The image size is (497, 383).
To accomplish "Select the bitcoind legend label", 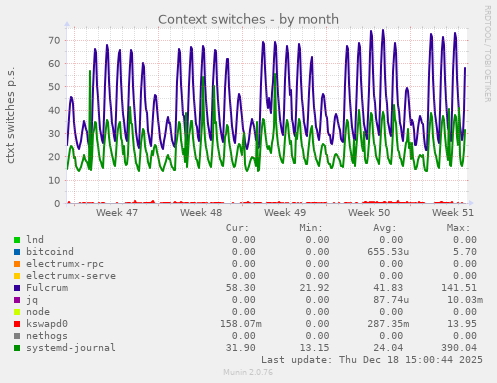I will (50, 251).
